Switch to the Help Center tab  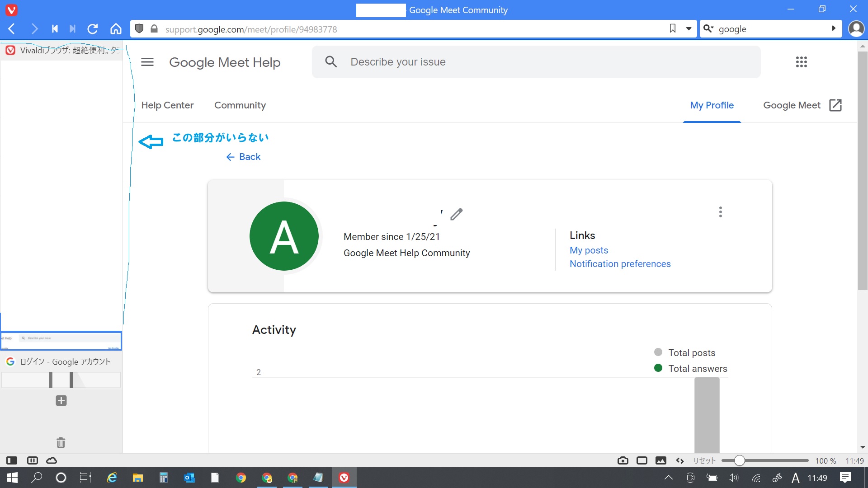(167, 105)
